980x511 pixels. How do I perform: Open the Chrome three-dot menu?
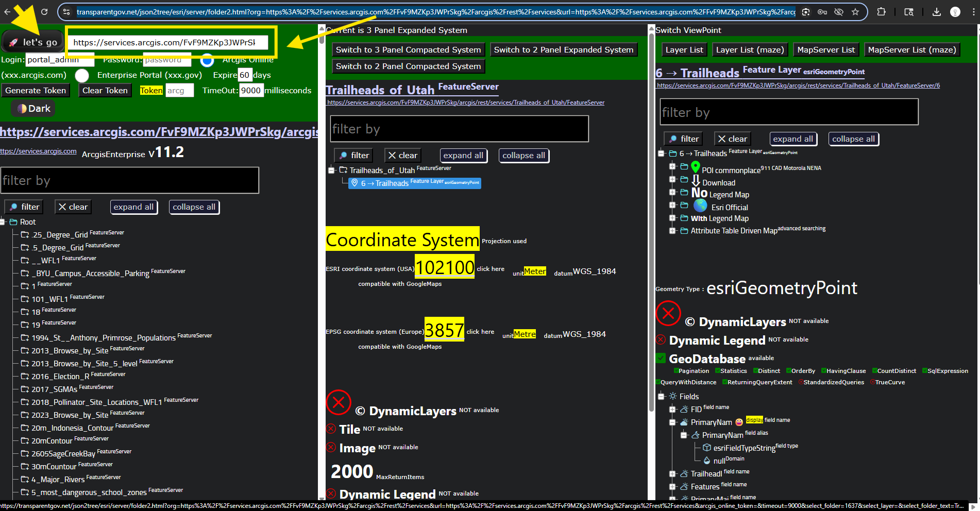973,12
